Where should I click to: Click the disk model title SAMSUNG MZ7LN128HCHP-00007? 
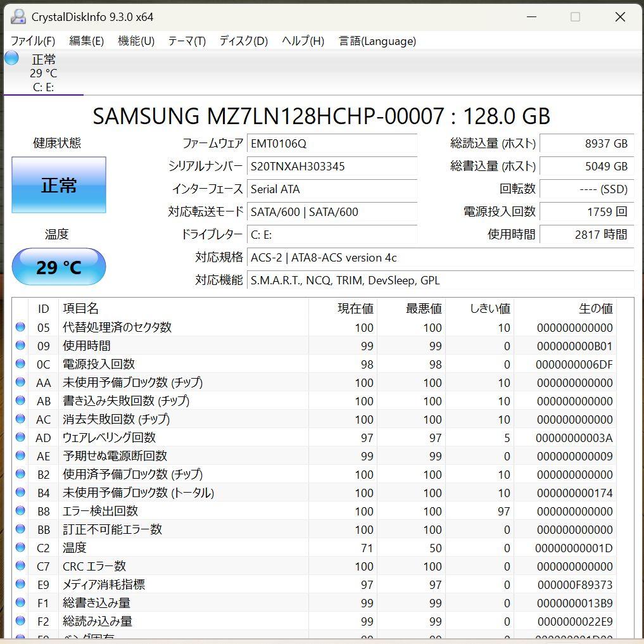(x=268, y=117)
